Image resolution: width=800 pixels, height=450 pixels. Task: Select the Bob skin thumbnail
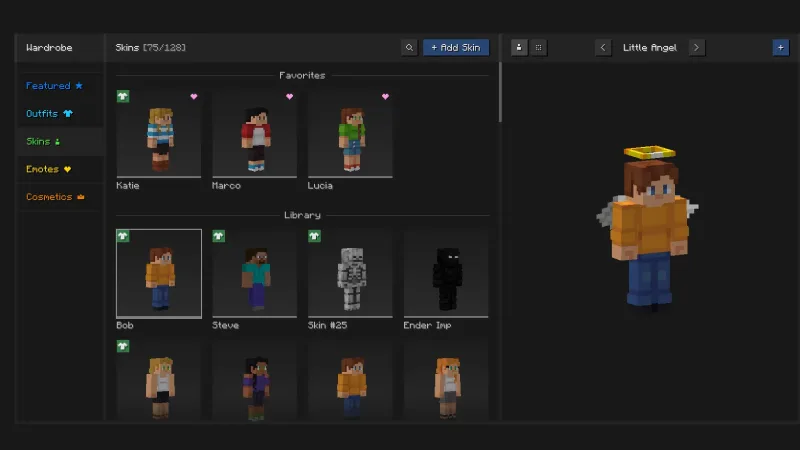pos(159,273)
